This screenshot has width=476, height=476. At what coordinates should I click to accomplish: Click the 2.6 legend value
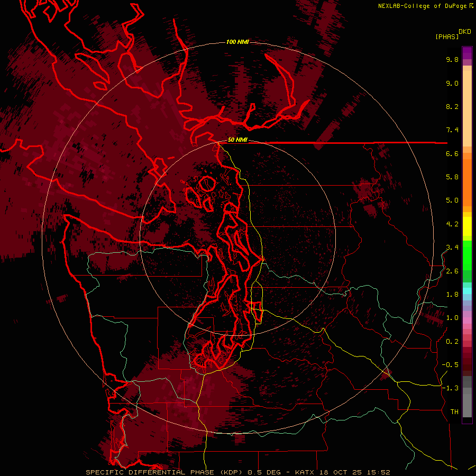(x=452, y=271)
